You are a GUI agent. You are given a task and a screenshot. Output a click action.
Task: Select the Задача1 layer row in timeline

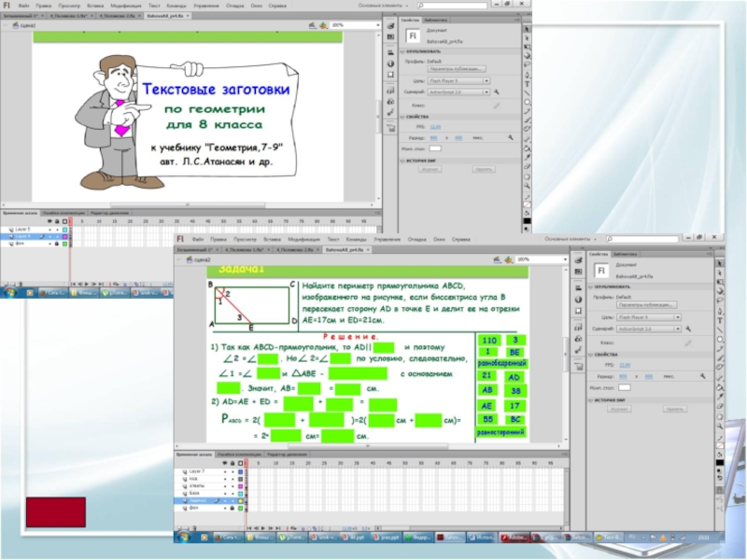209,501
